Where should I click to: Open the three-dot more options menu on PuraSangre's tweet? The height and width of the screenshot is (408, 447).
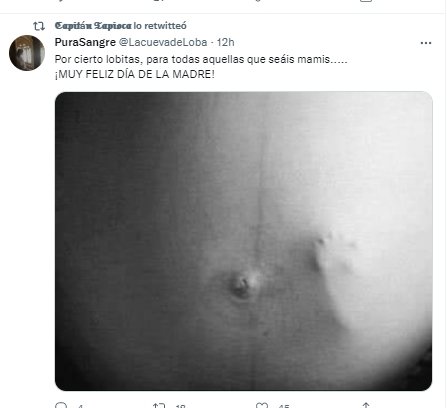click(x=426, y=43)
